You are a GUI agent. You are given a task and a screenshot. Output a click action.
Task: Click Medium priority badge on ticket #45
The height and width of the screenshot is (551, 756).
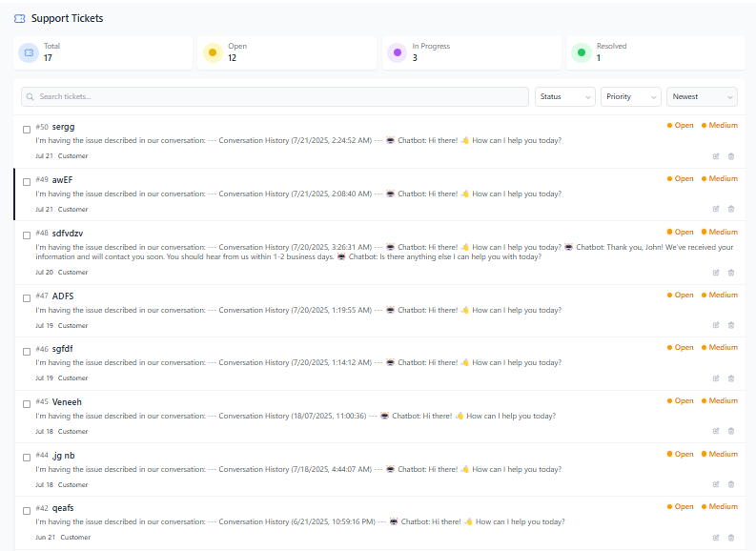[720, 400]
